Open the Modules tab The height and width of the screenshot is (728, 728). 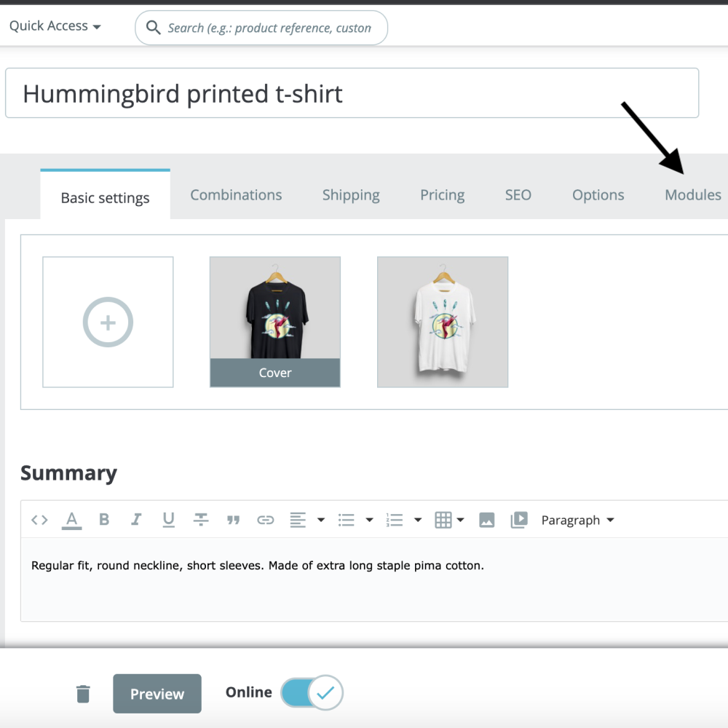pos(692,194)
